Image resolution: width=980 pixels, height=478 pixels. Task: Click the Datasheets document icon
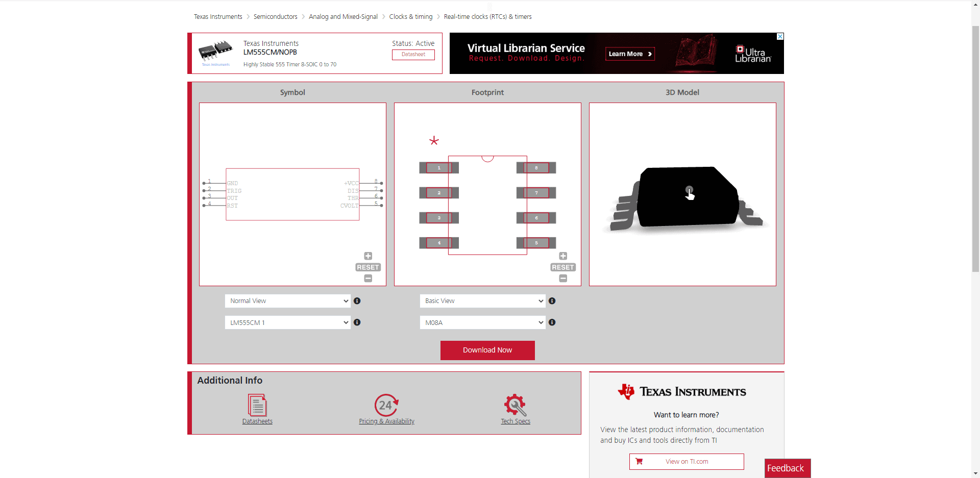257,405
